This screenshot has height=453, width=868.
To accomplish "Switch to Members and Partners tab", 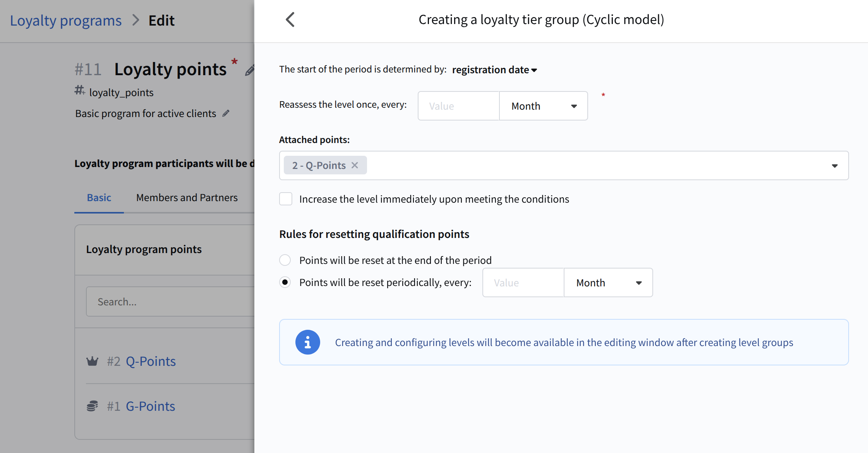I will [x=187, y=198].
